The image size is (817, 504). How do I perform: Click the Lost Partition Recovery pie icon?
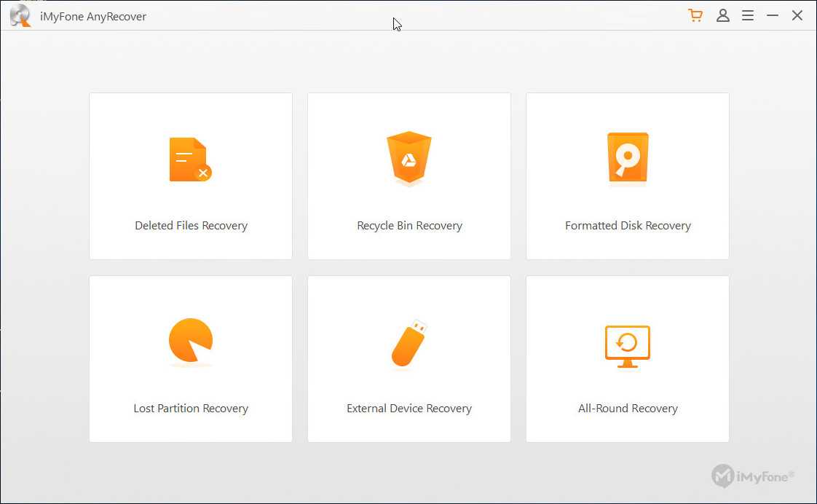[190, 341]
